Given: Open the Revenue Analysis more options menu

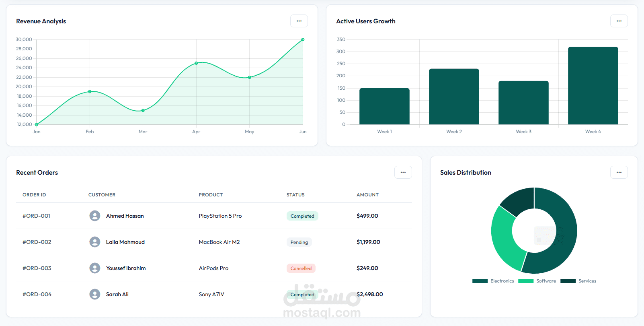Looking at the screenshot, I should tap(299, 21).
